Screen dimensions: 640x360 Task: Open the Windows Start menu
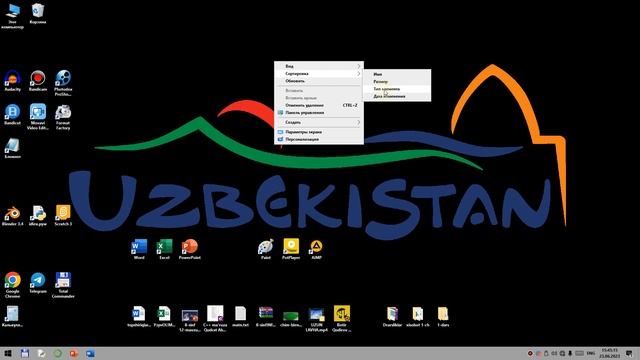(8, 353)
